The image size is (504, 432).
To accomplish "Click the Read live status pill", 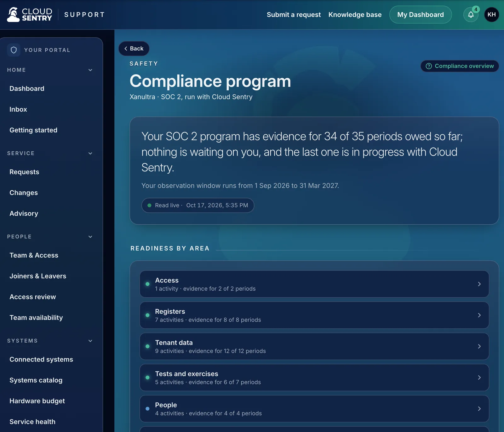I will coord(198,205).
